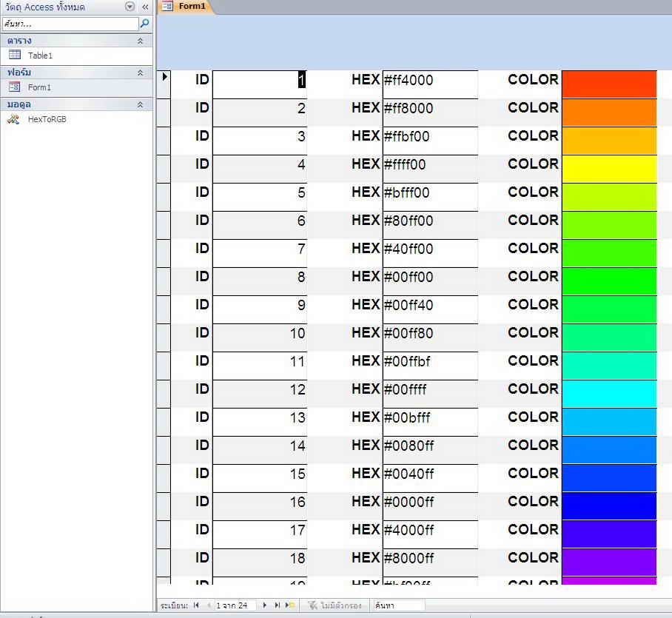Image resolution: width=672 pixels, height=618 pixels.
Task: Click the HEX field with #ffbf00
Action: tap(430, 141)
